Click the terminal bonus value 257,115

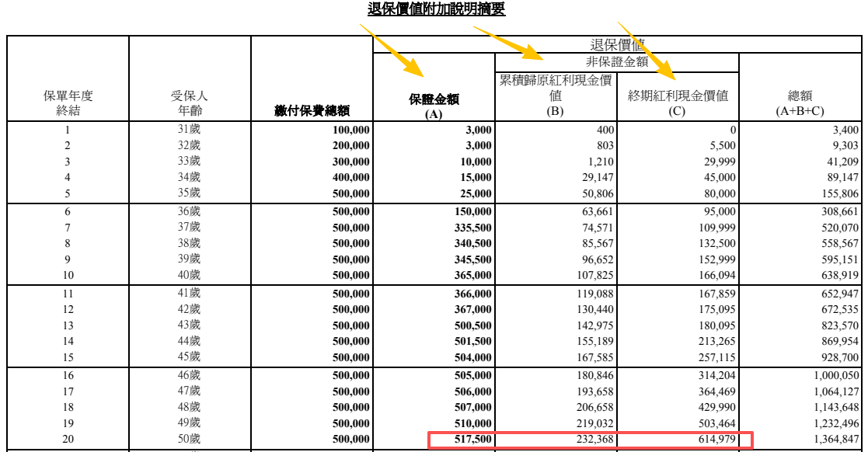coord(717,357)
